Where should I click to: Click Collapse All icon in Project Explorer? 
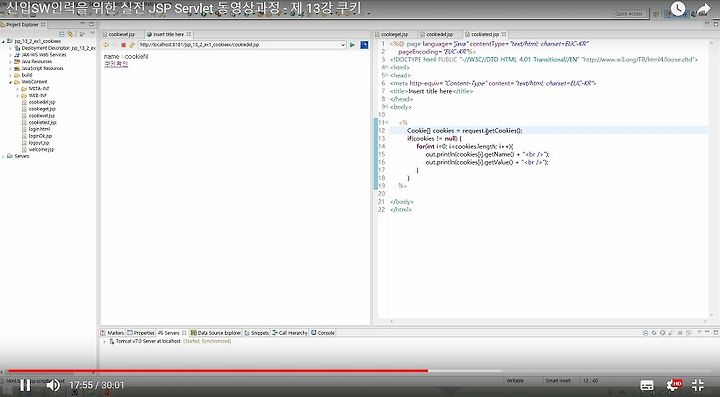(x=62, y=34)
